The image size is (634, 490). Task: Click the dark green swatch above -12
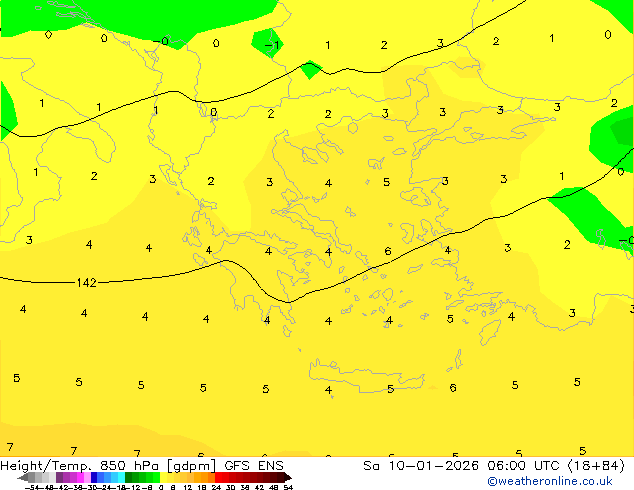coord(129,477)
